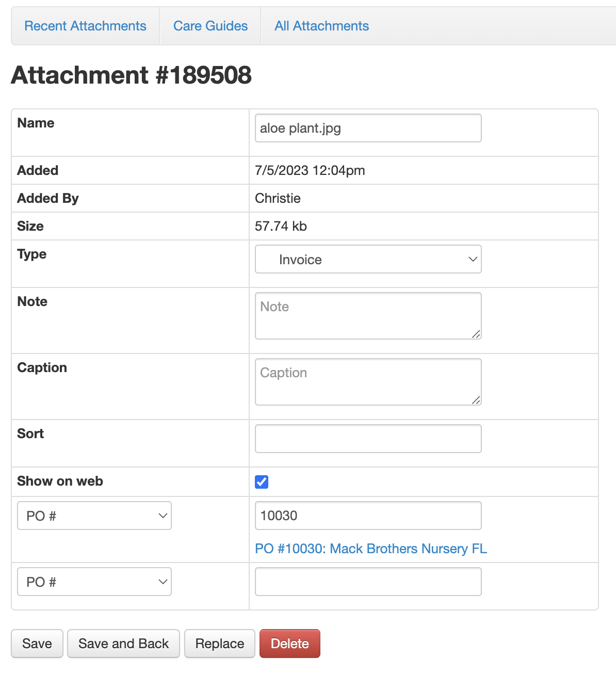Open the Recent Attachments tab
This screenshot has height=675, width=616.
[x=85, y=26]
